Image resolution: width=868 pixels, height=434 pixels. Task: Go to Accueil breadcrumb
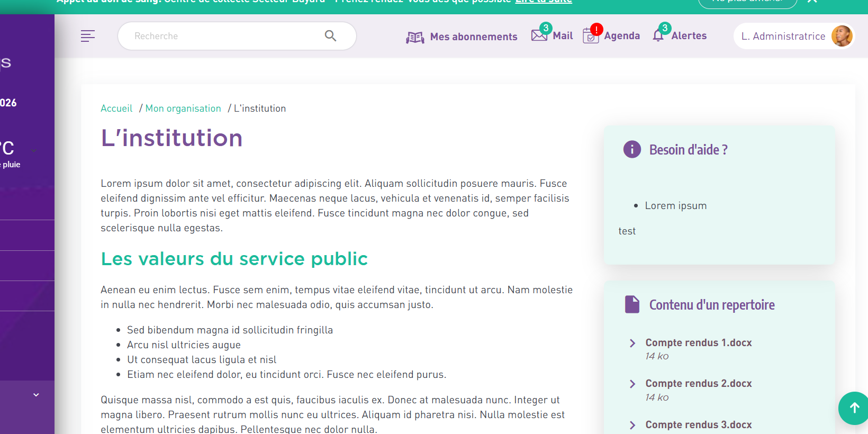click(116, 108)
